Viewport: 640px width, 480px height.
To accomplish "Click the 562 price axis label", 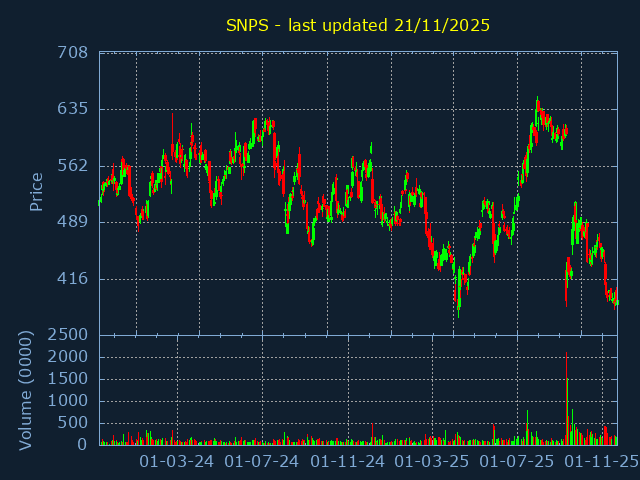I will click(x=71, y=166).
